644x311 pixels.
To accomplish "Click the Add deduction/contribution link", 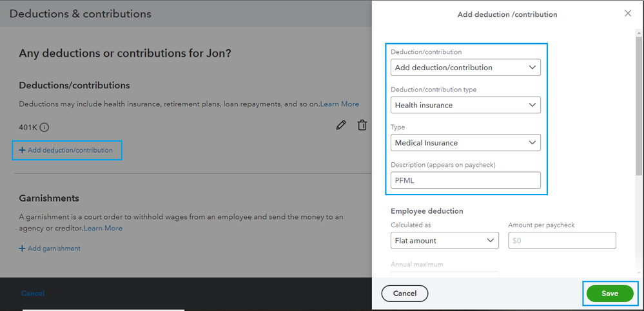I will [66, 150].
